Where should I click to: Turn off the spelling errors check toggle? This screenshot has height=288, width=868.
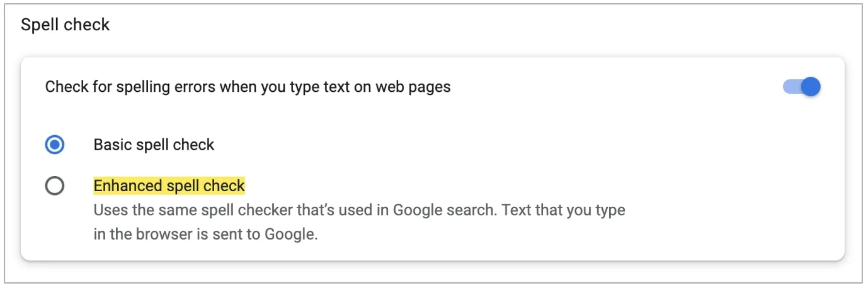801,87
